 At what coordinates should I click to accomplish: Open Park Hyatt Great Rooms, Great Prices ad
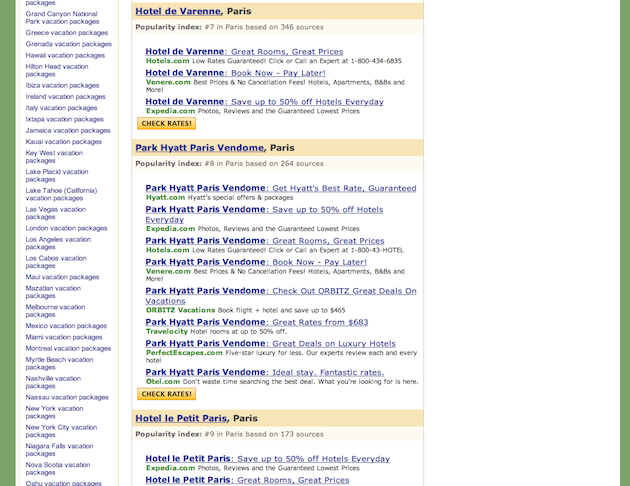[x=265, y=241]
